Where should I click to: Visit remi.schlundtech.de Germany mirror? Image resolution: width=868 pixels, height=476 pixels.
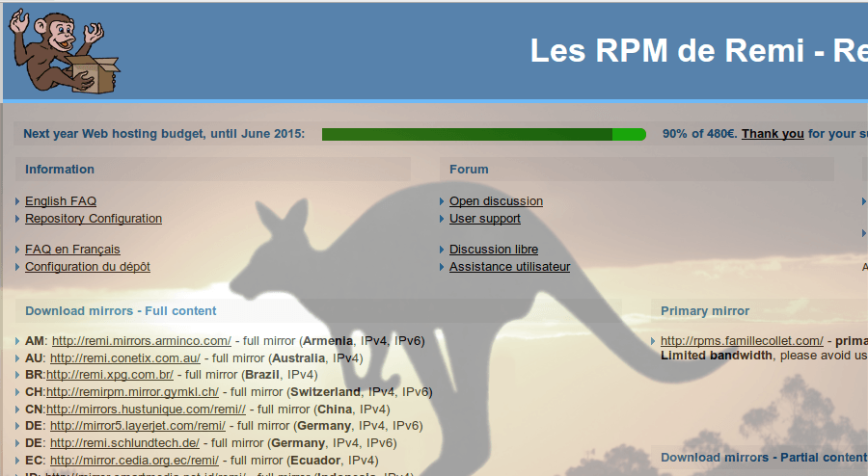pos(125,443)
